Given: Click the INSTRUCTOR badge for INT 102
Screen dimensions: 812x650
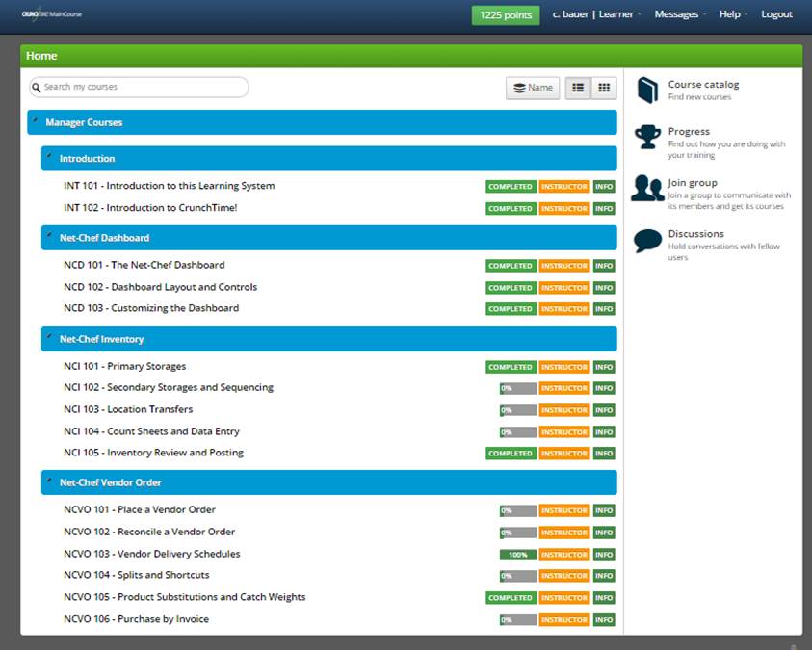Looking at the screenshot, I should point(563,209).
